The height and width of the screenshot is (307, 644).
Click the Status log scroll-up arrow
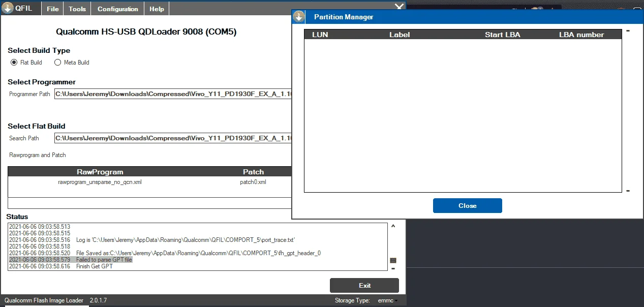[x=393, y=226]
